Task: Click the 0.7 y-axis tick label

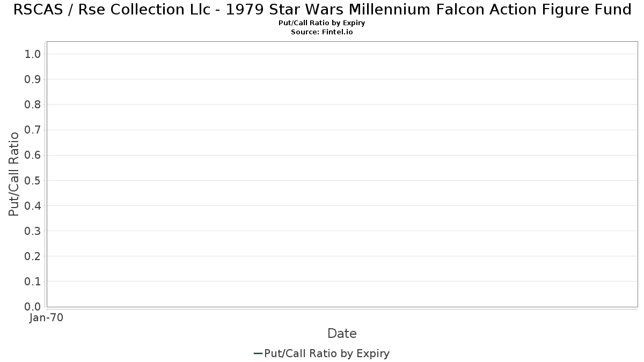Action: (33, 130)
